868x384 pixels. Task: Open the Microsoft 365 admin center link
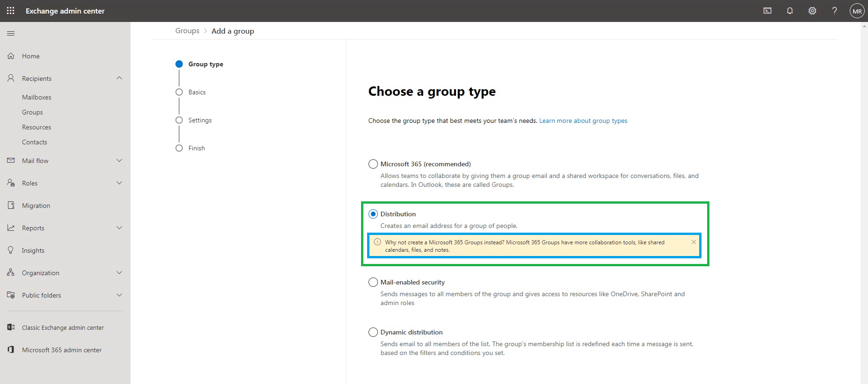tap(62, 350)
